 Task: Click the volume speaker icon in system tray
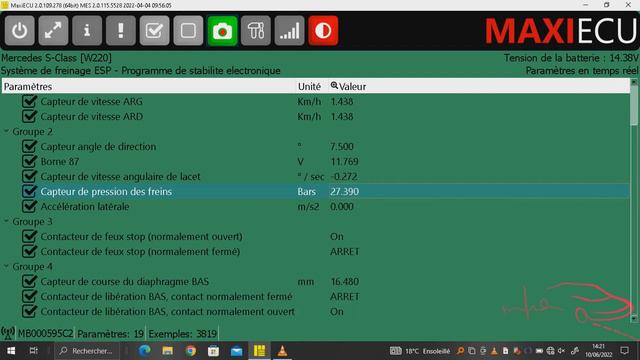pyautogui.click(x=561, y=351)
